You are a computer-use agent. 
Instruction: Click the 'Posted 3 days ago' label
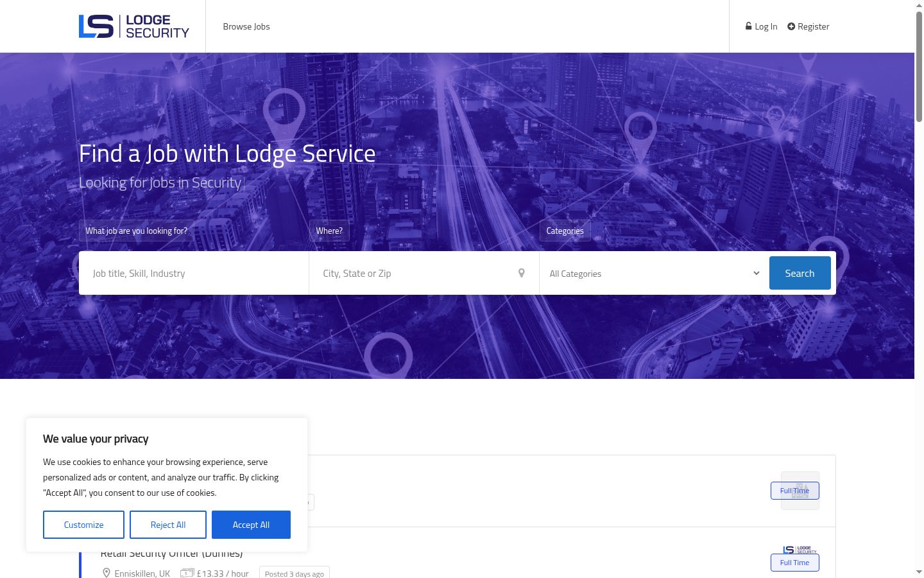coord(295,574)
